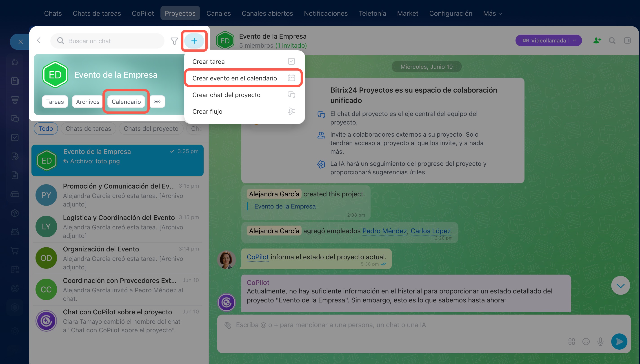Viewport: 640px width, 364px height.
Task: Add a member to the project chat
Action: [x=597, y=40]
